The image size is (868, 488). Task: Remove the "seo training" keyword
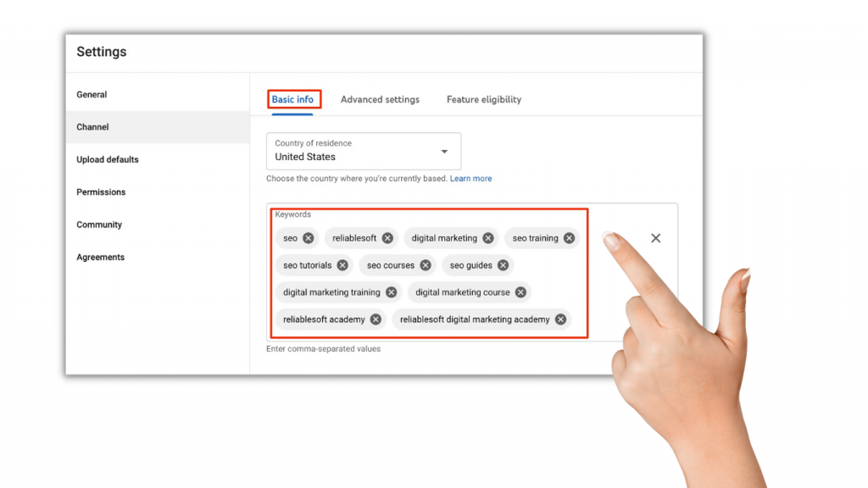[x=569, y=238]
